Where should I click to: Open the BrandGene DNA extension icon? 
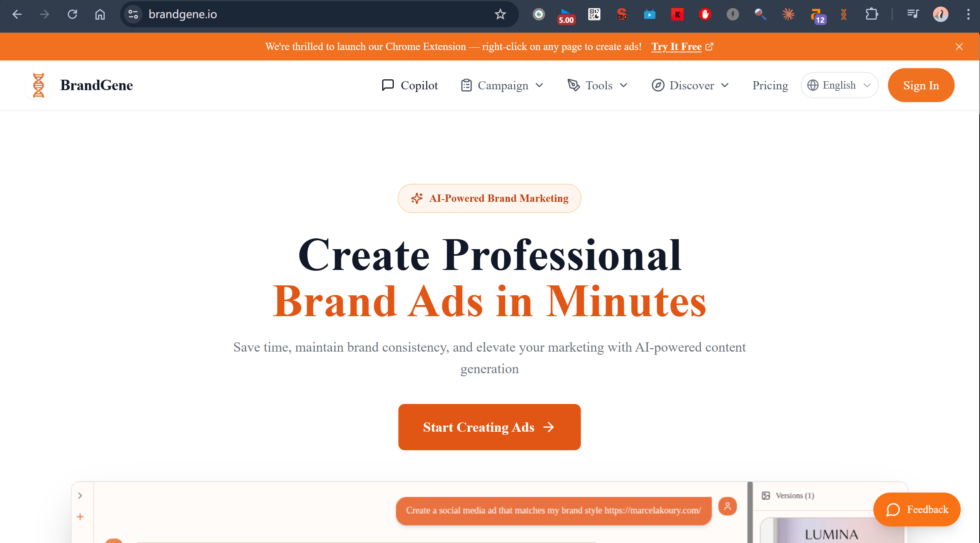843,14
